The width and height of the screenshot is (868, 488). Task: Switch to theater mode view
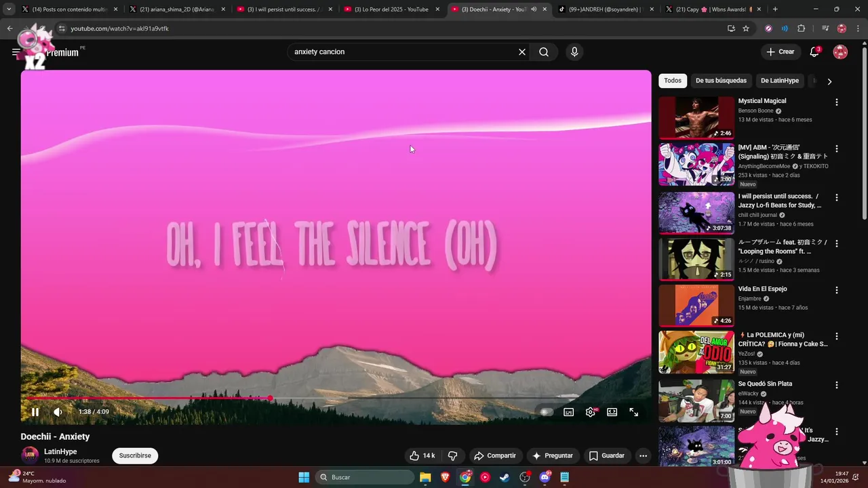[612, 411]
